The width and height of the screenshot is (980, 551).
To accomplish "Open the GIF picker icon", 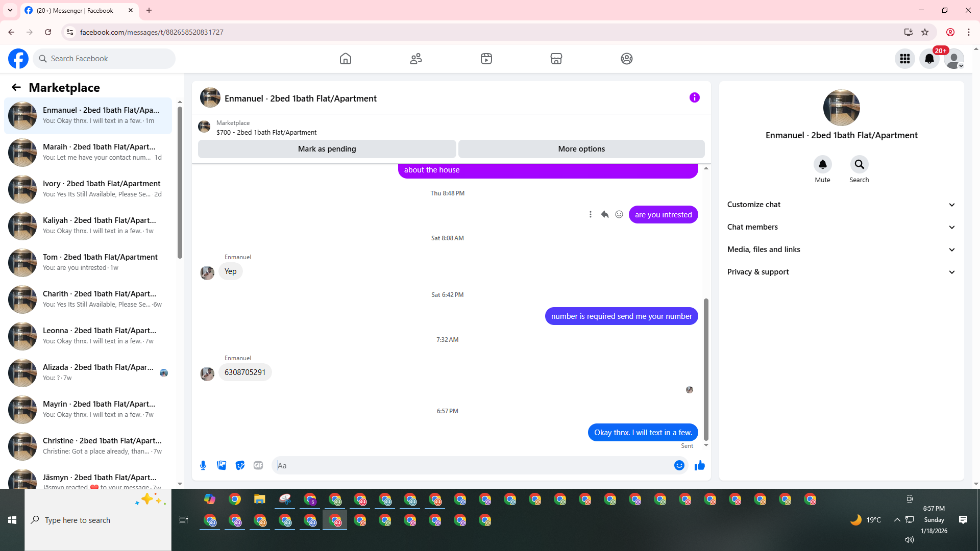I will coord(258,465).
